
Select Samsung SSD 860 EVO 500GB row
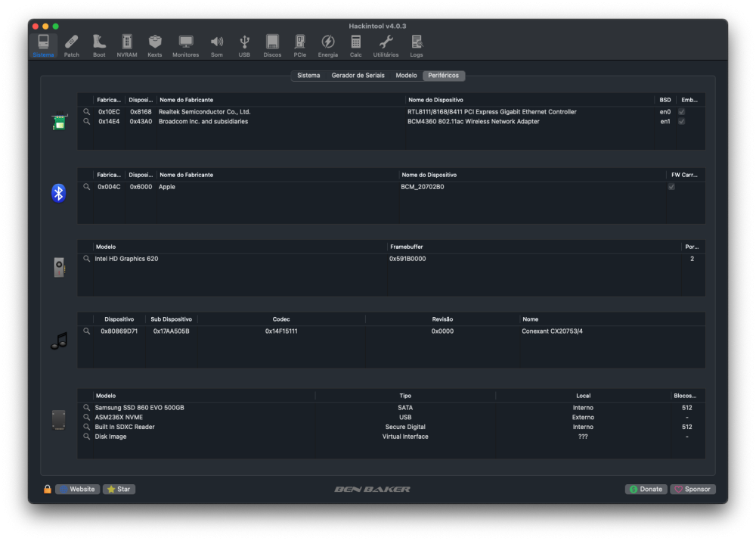coord(391,407)
